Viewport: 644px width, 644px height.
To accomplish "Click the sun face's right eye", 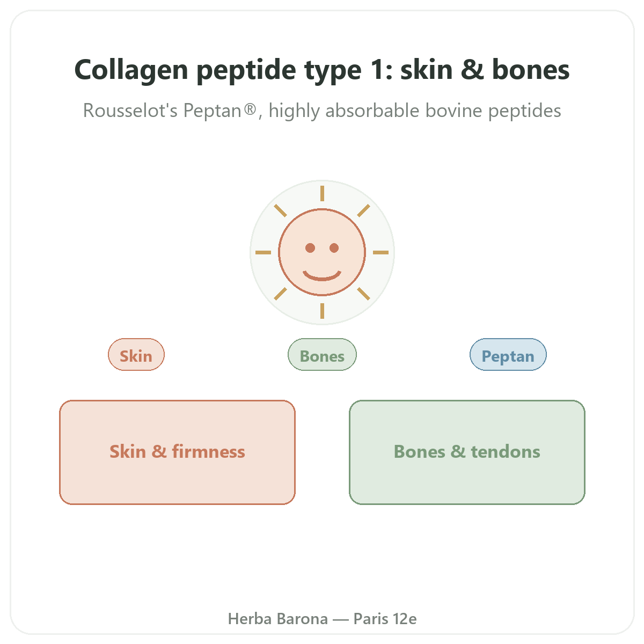I will click(x=334, y=248).
